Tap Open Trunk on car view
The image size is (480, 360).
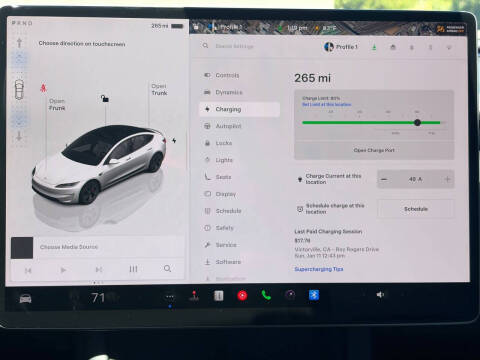point(159,90)
